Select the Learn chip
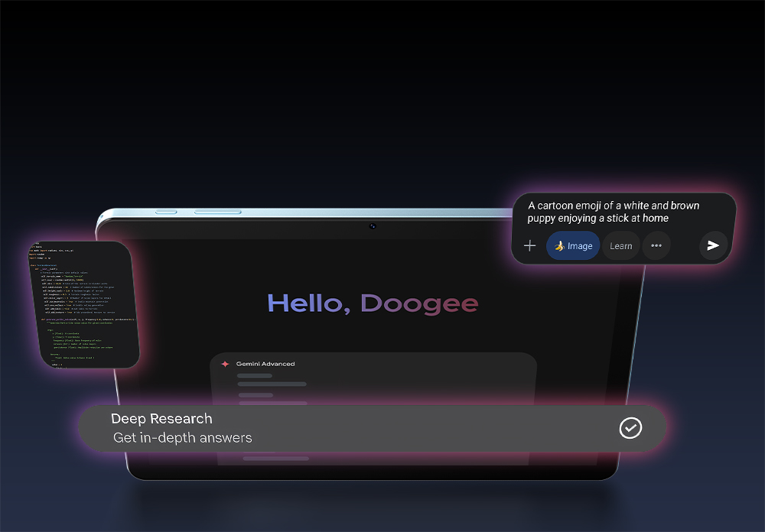 click(x=620, y=245)
